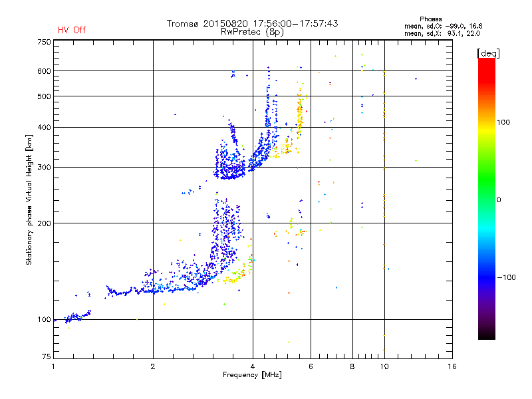Viewport: 532px width, 399px height.
Task: Select the 'mean, sd,O: -99.0, 16.8' line
Action: (x=443, y=26)
